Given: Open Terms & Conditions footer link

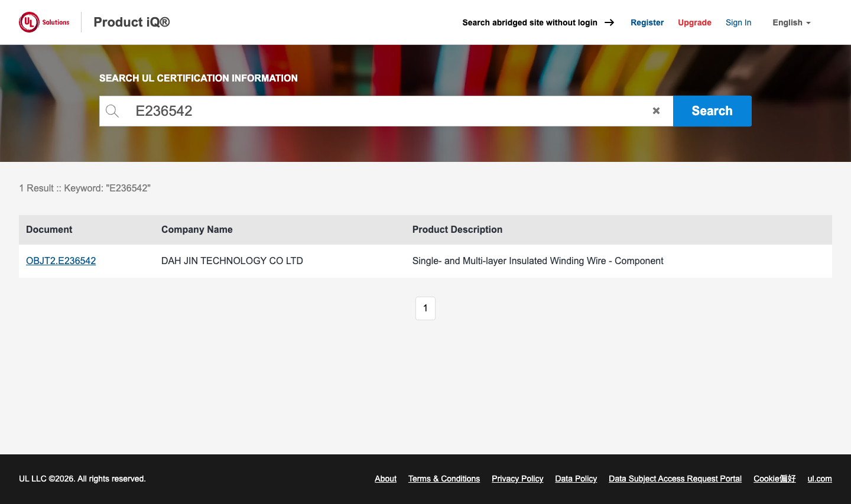Looking at the screenshot, I should coord(444,479).
